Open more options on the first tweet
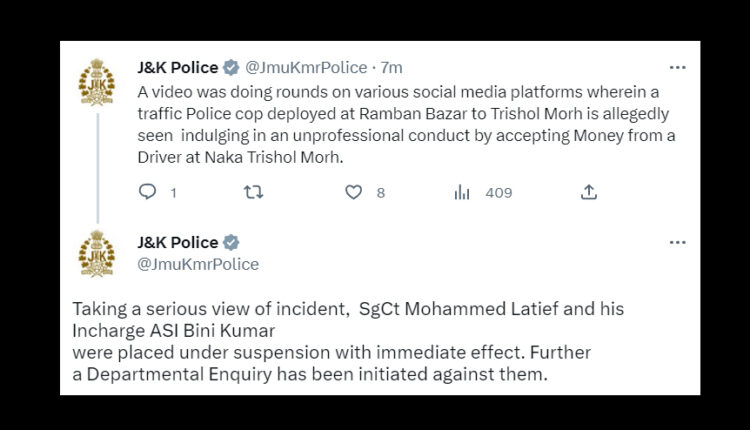Image resolution: width=750 pixels, height=430 pixels. [x=677, y=68]
